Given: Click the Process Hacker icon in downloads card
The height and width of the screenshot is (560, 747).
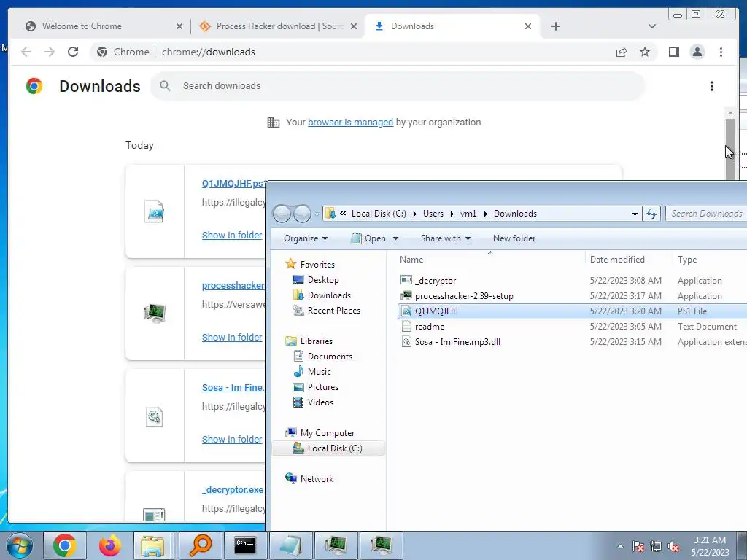Looking at the screenshot, I should coord(155,314).
